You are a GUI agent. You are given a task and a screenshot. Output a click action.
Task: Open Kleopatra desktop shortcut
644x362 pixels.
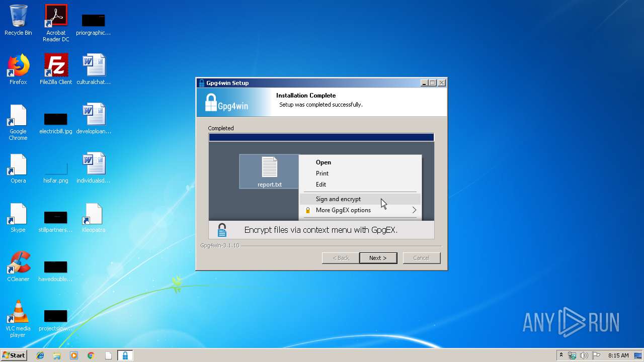point(94,218)
